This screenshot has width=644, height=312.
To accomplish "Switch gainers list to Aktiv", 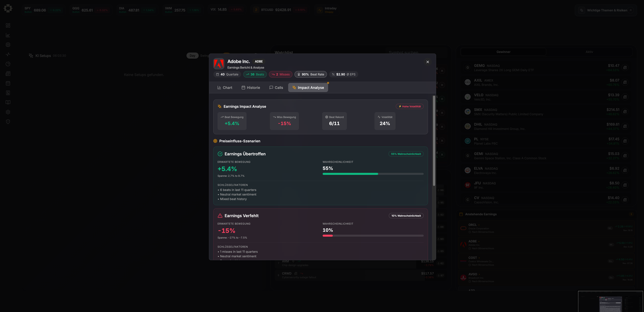I will tap(589, 52).
